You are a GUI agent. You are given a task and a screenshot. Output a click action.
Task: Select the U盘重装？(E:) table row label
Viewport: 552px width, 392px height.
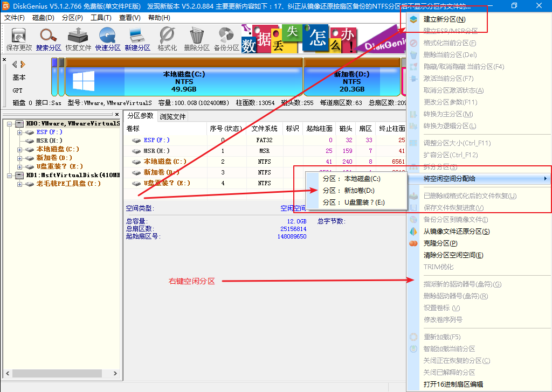coord(167,183)
